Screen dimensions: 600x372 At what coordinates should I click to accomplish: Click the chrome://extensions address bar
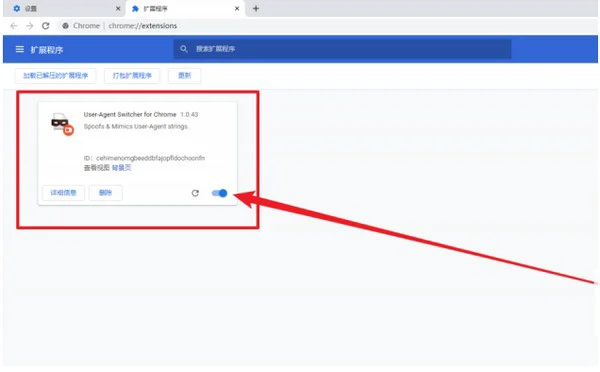(x=143, y=26)
